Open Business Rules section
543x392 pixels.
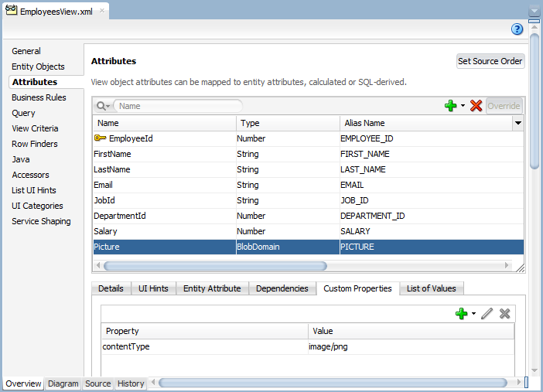[x=39, y=97]
